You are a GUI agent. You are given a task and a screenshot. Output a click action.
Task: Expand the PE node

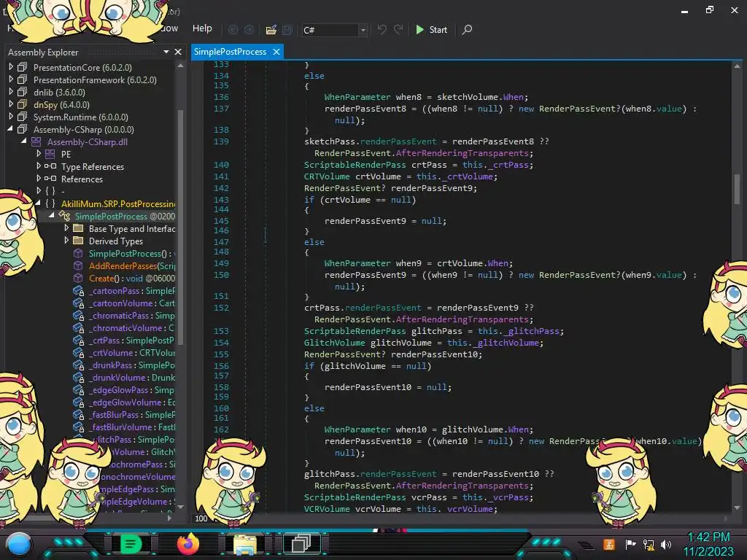39,154
